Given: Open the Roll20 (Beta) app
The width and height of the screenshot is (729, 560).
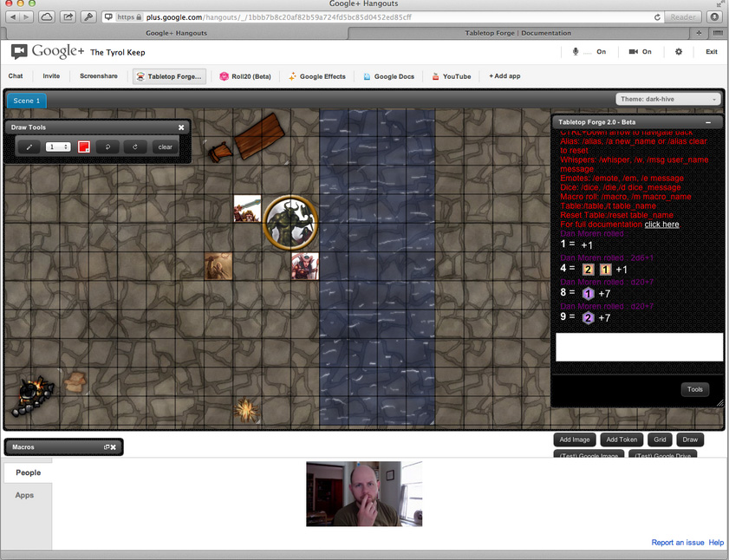Looking at the screenshot, I should pos(245,76).
